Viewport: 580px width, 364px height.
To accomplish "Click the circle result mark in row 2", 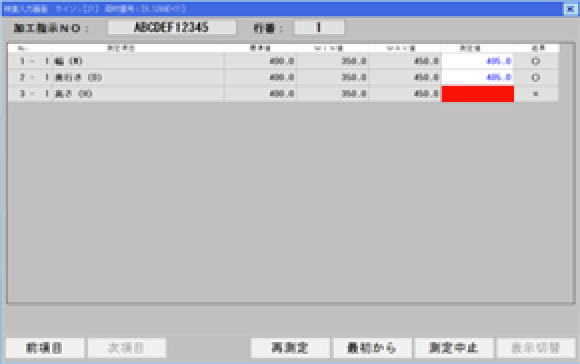I will [536, 78].
